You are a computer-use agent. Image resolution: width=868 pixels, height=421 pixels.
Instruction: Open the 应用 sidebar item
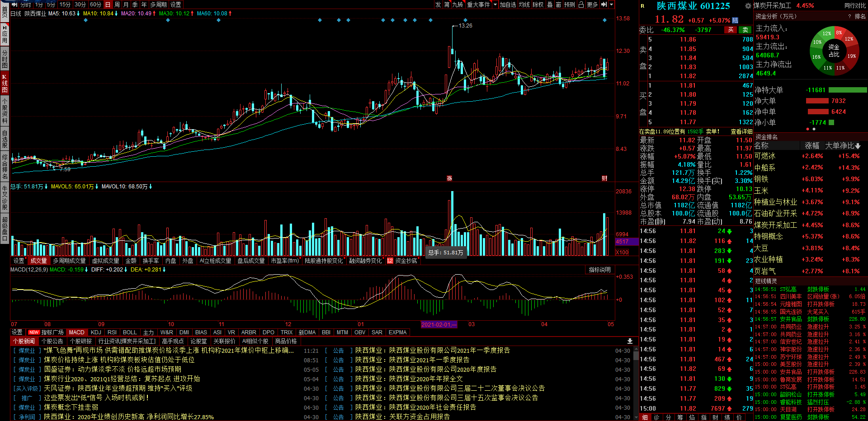pos(5,34)
